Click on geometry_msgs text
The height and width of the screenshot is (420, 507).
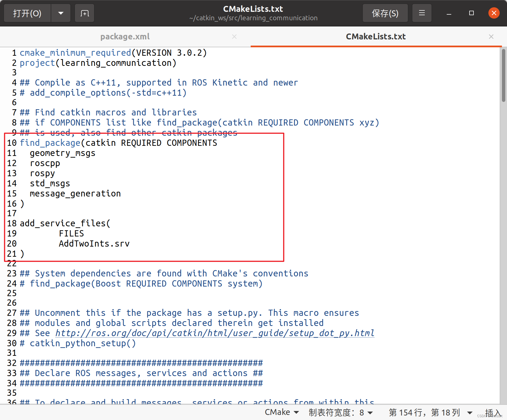point(63,153)
